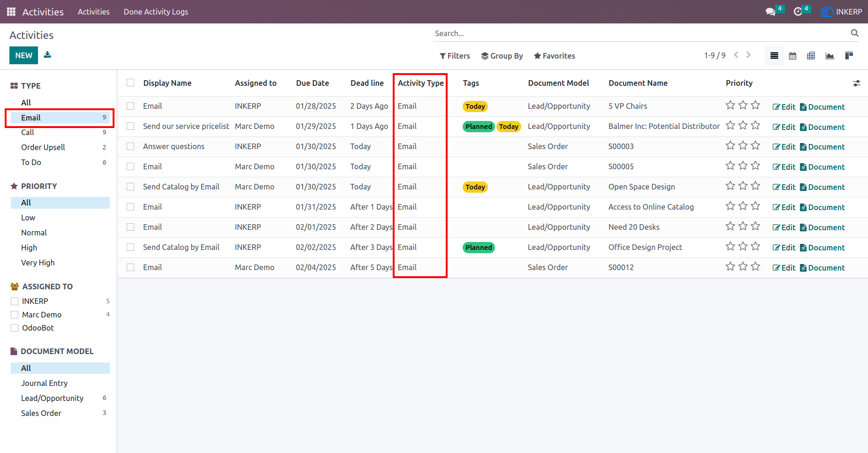Switch to kanban view

click(x=849, y=56)
